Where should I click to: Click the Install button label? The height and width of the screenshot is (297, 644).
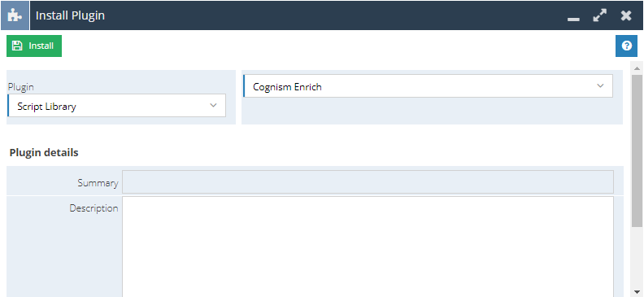tap(41, 46)
